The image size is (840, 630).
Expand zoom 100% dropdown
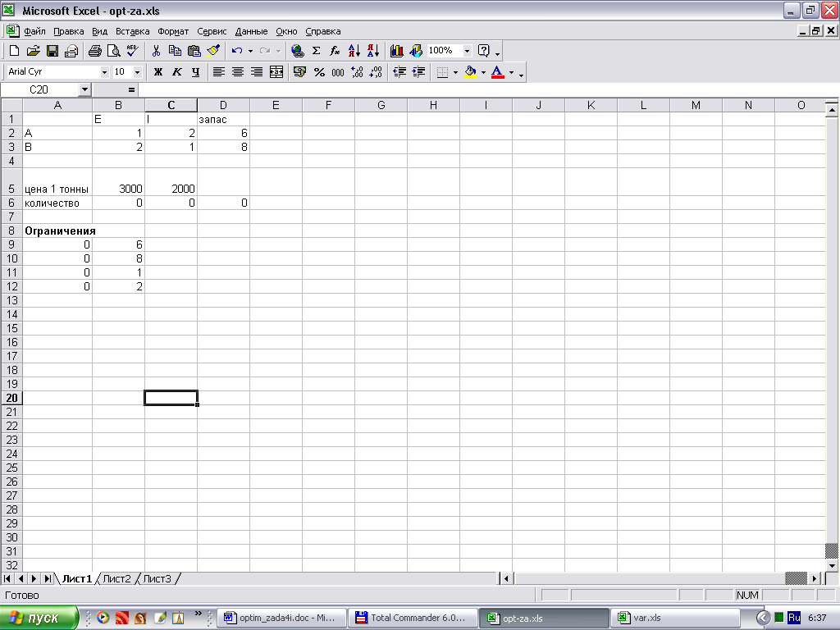[467, 51]
